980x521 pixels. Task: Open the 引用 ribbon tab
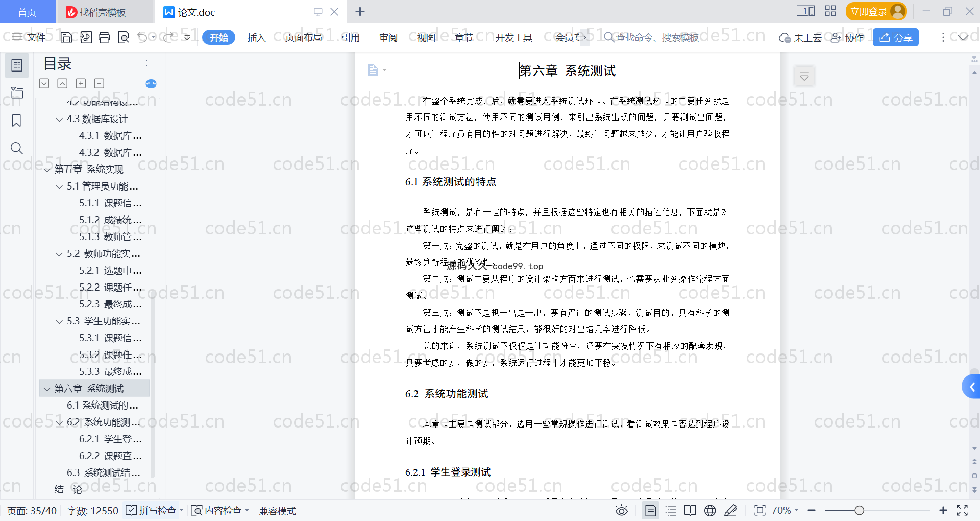pos(351,37)
